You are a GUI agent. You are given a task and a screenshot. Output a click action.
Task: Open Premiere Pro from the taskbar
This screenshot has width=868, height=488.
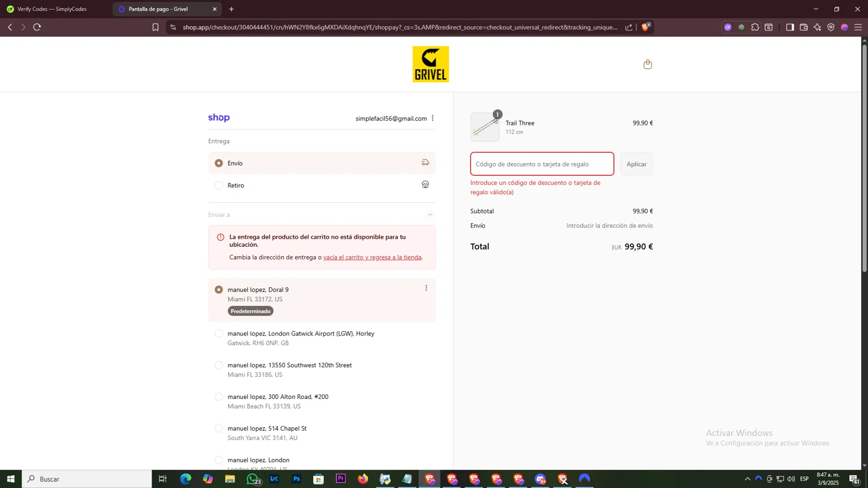[x=341, y=479]
